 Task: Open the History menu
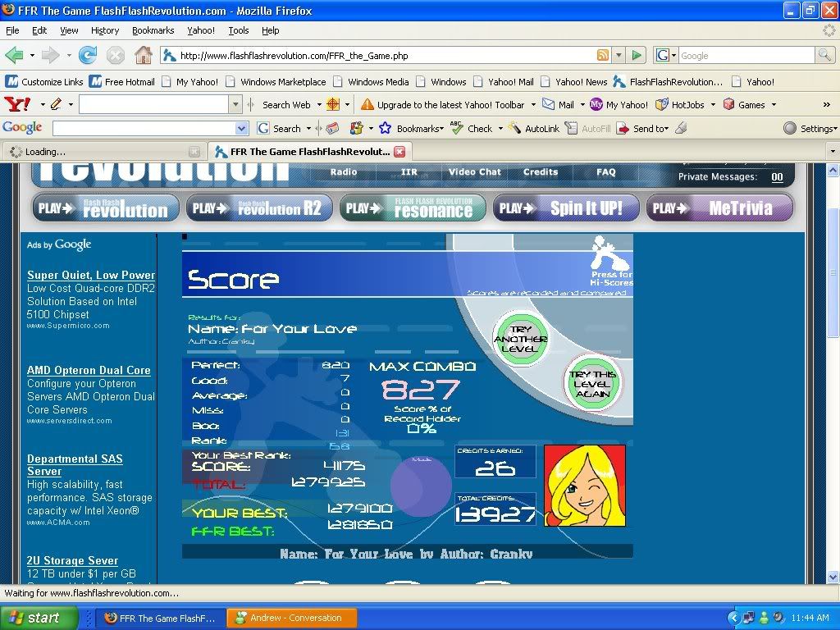click(105, 30)
